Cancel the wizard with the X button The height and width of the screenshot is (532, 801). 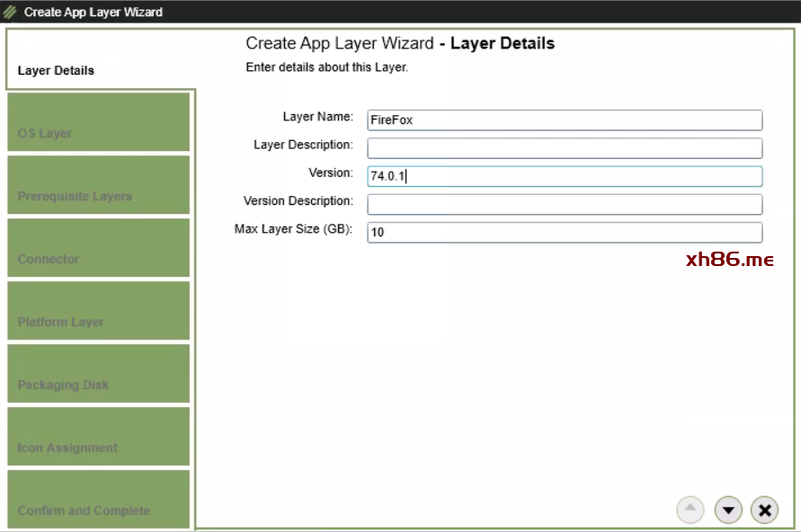click(764, 510)
